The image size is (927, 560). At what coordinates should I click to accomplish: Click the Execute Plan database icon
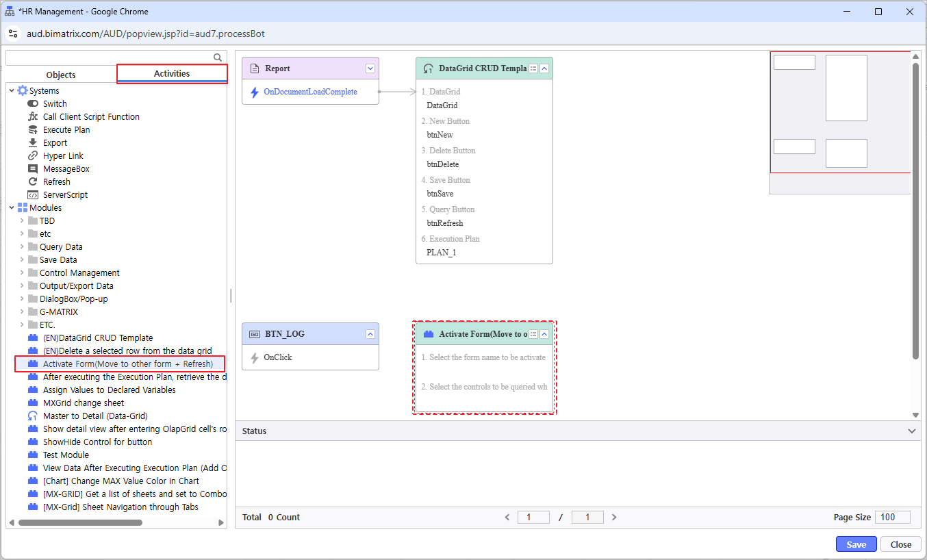[33, 130]
